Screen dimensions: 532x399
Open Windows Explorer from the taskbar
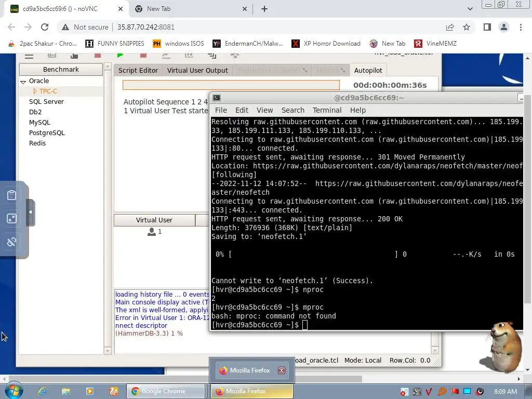coord(66,391)
